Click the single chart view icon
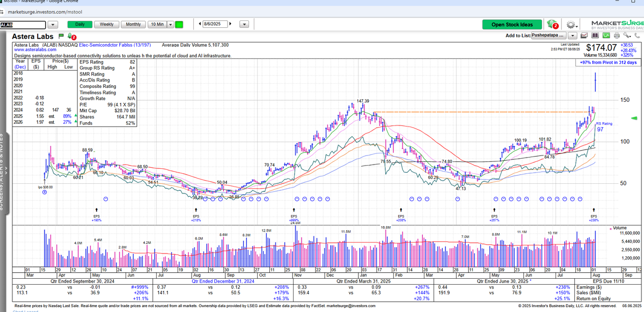Viewport: 644px width, 312px height. tap(584, 35)
